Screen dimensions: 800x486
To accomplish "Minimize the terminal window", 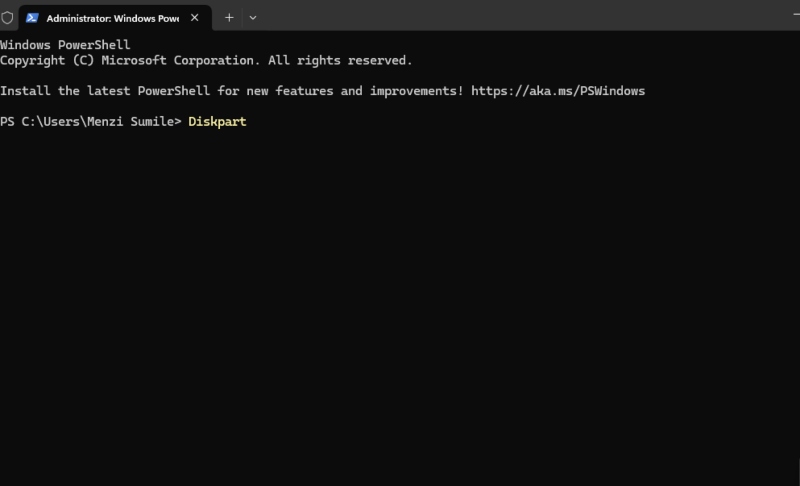I will point(796,15).
